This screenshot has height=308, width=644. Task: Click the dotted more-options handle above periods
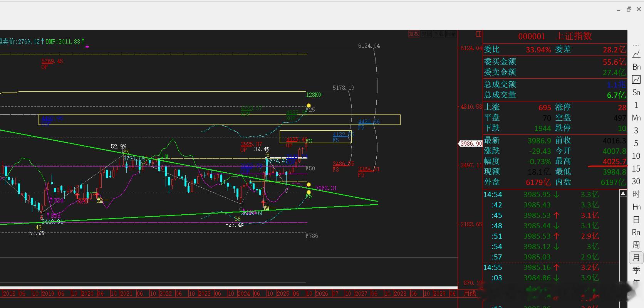pos(636,45)
